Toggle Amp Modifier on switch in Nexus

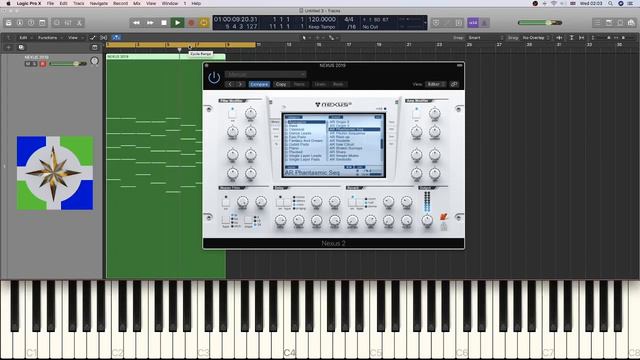point(416,114)
